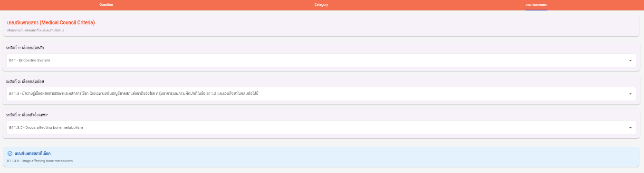Click the arrow of the Endocrine System dropdown
The width and height of the screenshot is (644, 173).
pyautogui.click(x=630, y=61)
